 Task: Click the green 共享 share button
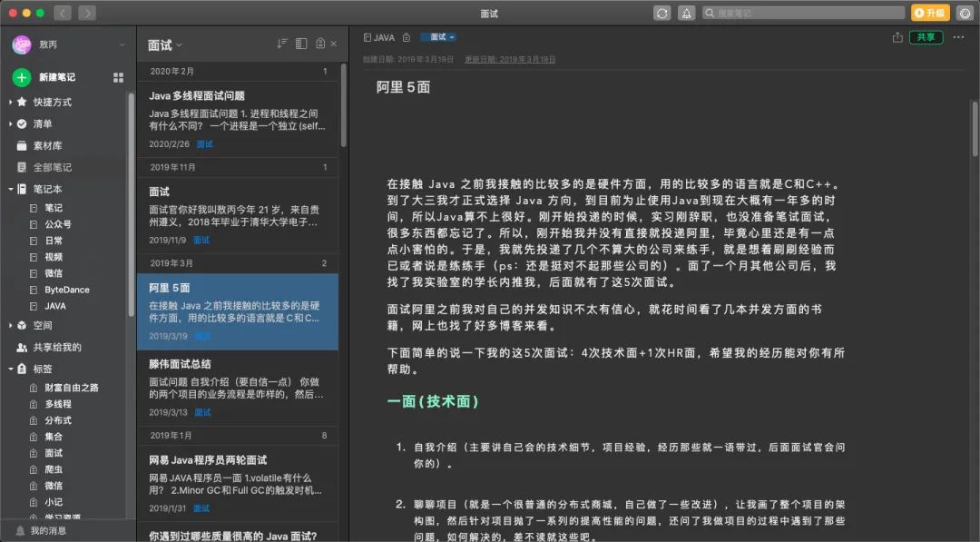[x=926, y=37]
